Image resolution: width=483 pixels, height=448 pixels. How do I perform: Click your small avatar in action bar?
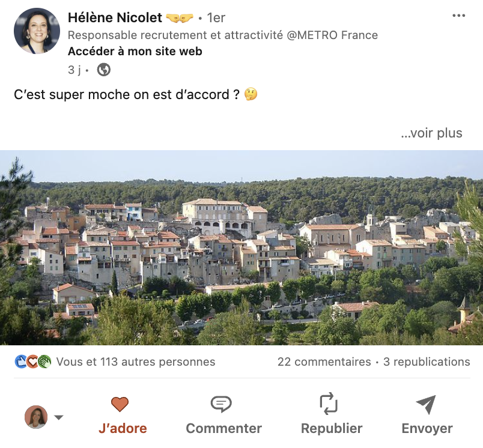point(36,417)
